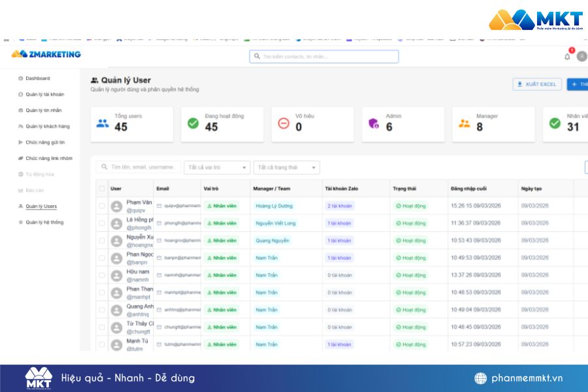Click avatar icon of Hữu nam row
This screenshot has width=588, height=392.
pyautogui.click(x=117, y=276)
